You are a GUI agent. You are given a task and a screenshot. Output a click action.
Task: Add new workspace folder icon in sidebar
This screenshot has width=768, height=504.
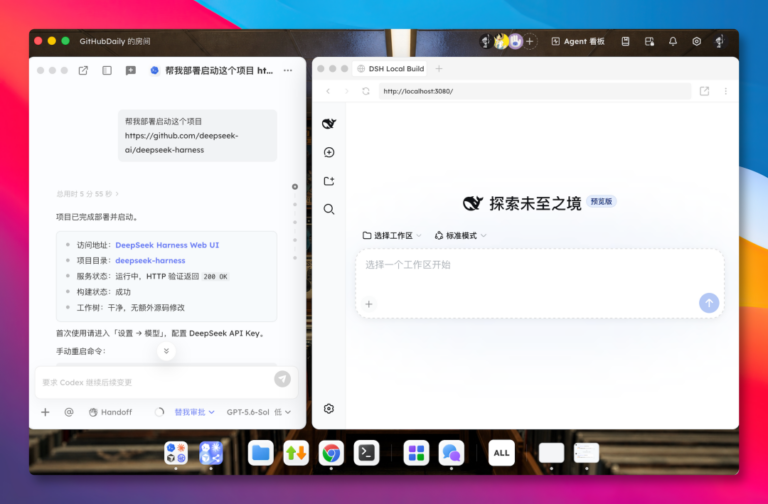coord(329,181)
